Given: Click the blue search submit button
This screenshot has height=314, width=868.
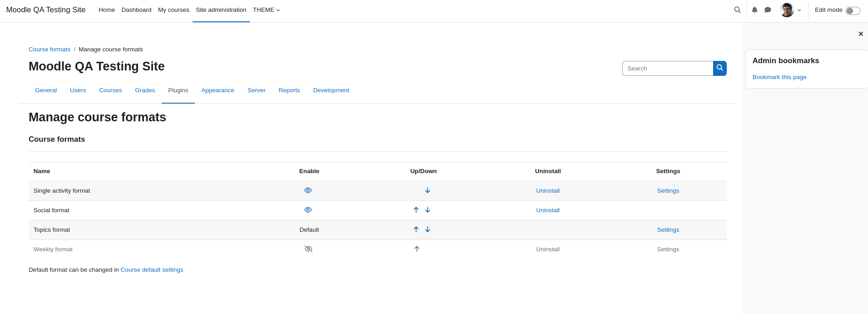Looking at the screenshot, I should tap(719, 68).
